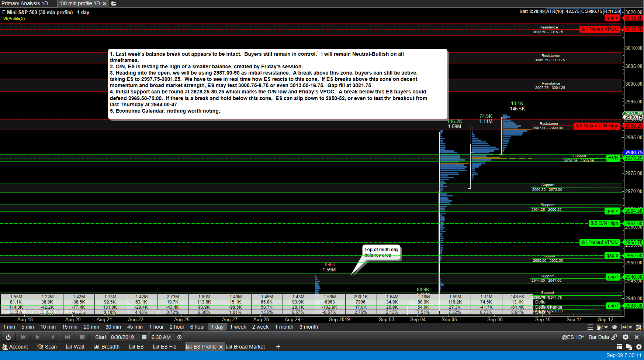Close the ES Profile page tab
Screen dimensions: 644x360
pyautogui.click(x=221, y=347)
